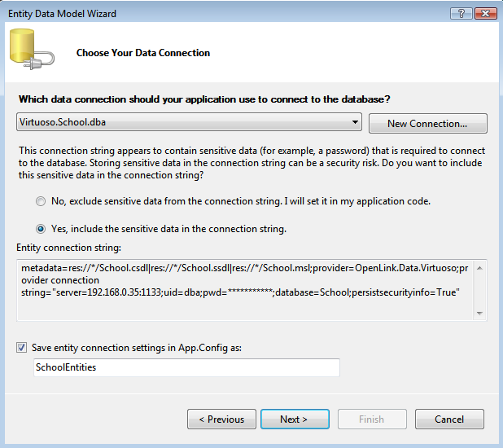Cancel the wizard dialog
Viewport: 503px width, 448px height.
pos(449,419)
